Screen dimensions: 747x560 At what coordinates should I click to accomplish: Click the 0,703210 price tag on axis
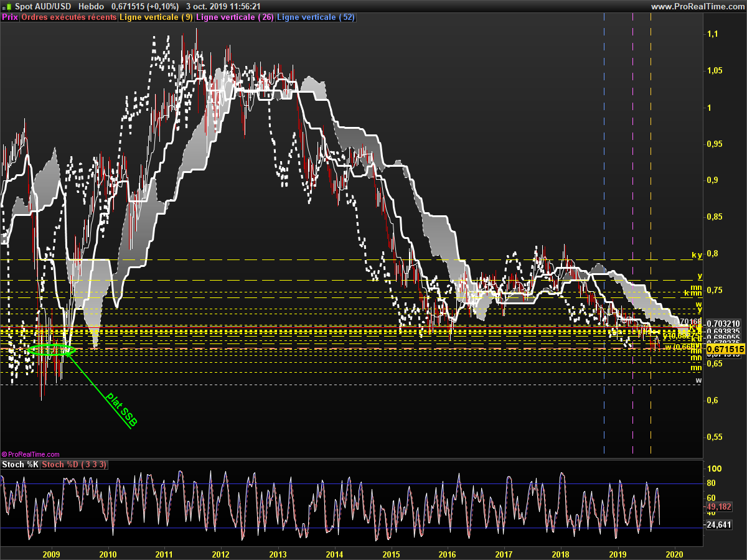point(723,324)
